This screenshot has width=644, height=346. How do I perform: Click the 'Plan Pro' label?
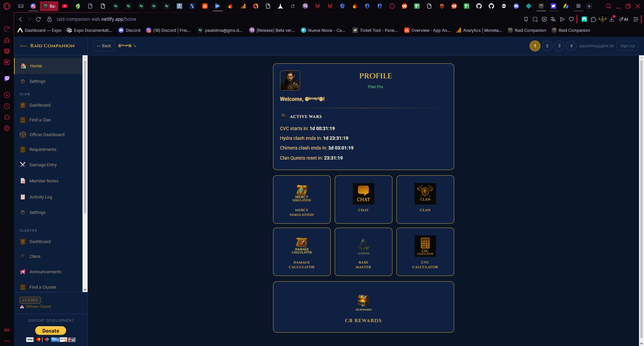click(375, 87)
